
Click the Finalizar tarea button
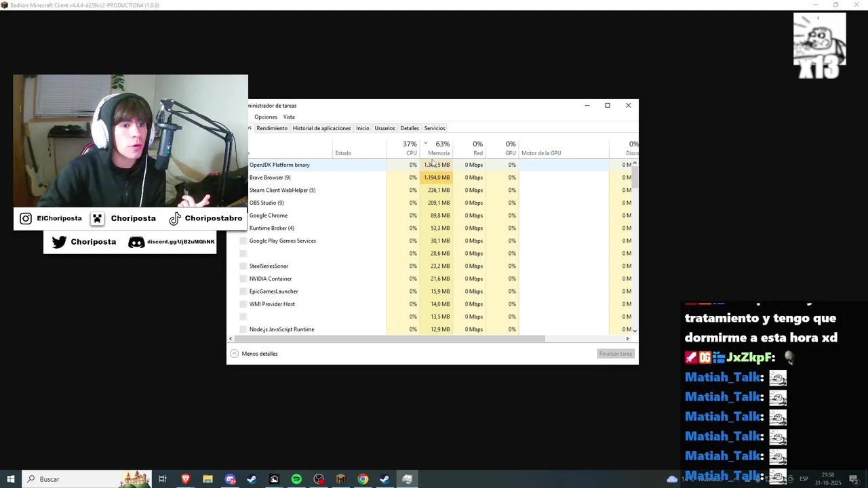coord(615,354)
